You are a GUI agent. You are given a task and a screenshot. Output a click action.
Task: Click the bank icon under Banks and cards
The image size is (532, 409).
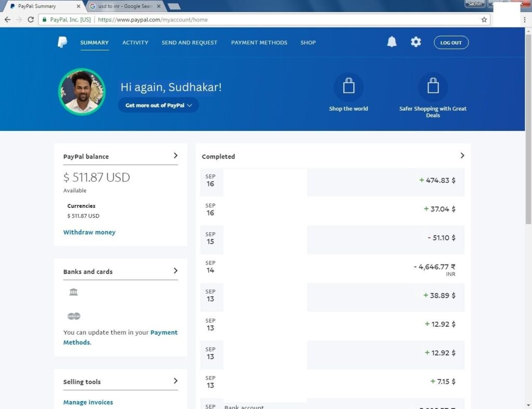click(73, 292)
